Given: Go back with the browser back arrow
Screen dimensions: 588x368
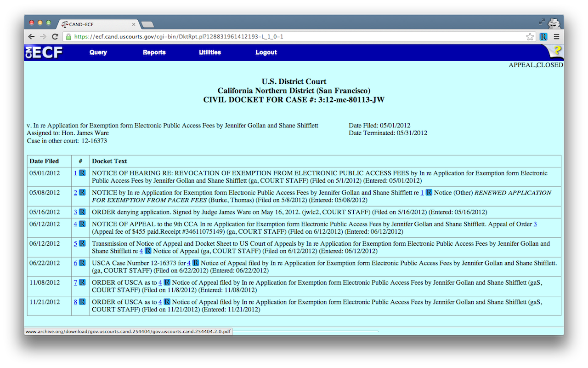Looking at the screenshot, I should click(31, 37).
